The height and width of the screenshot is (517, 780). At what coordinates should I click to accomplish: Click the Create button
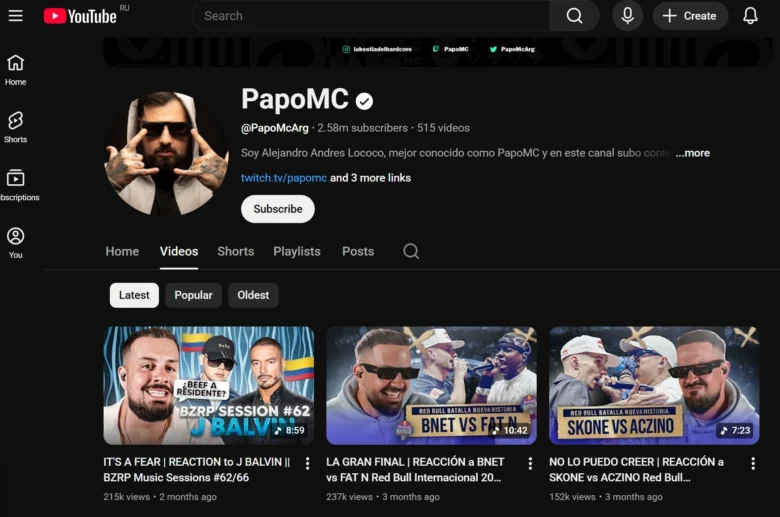(690, 16)
